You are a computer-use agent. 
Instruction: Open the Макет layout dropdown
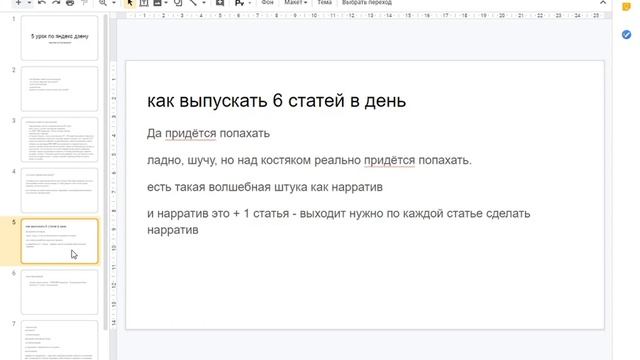[296, 2]
